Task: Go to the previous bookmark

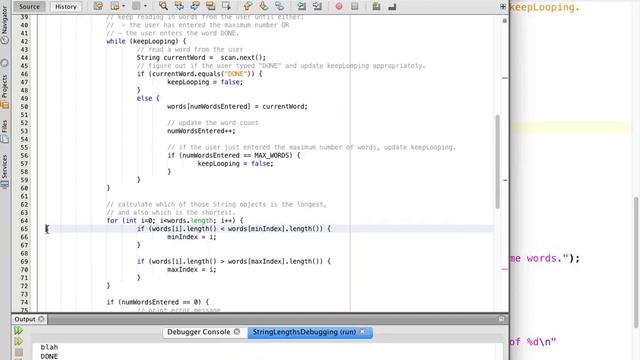Action: [248, 6]
